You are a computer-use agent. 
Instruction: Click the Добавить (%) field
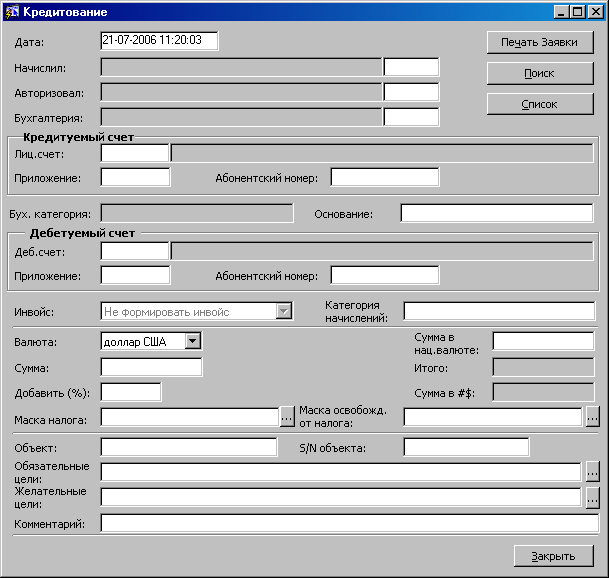(131, 392)
